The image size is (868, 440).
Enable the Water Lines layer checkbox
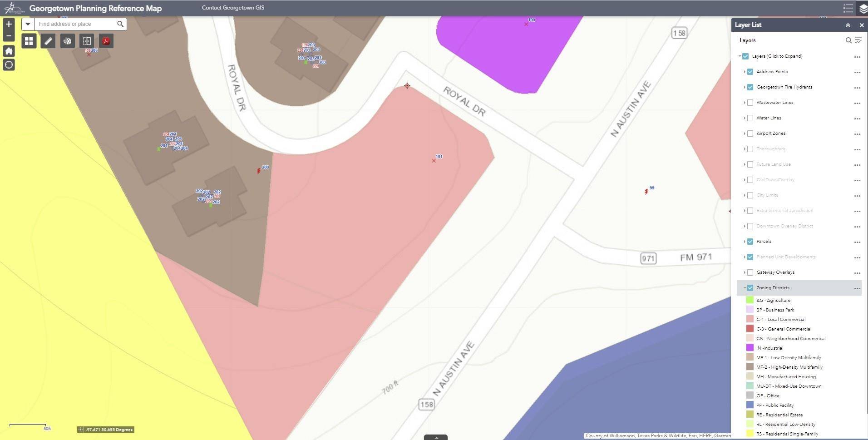point(750,118)
